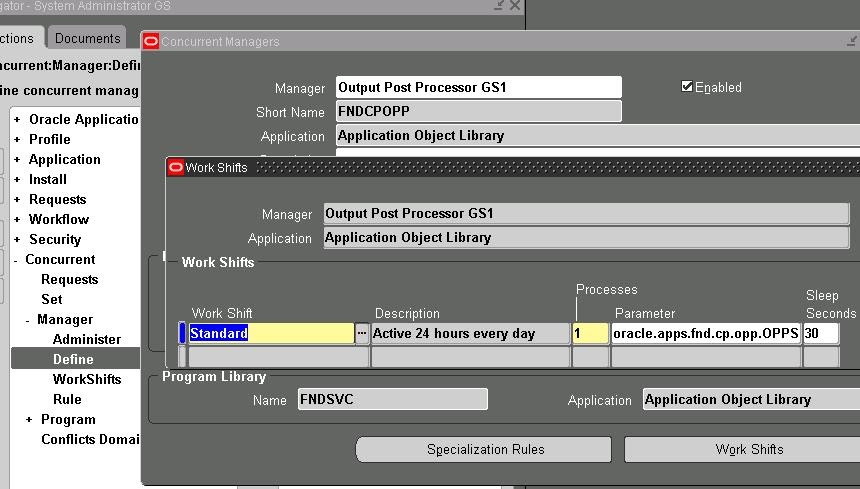Select Administer under Manager
860x489 pixels.
(x=87, y=339)
